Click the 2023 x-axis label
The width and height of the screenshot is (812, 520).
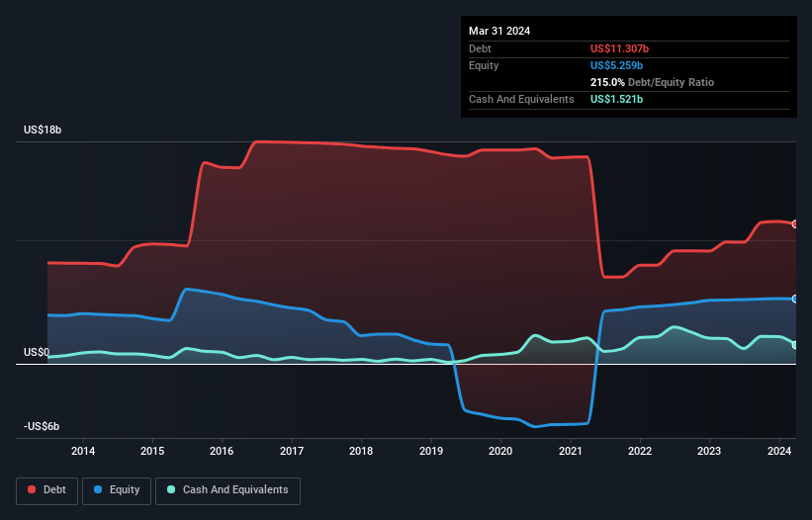(x=709, y=451)
